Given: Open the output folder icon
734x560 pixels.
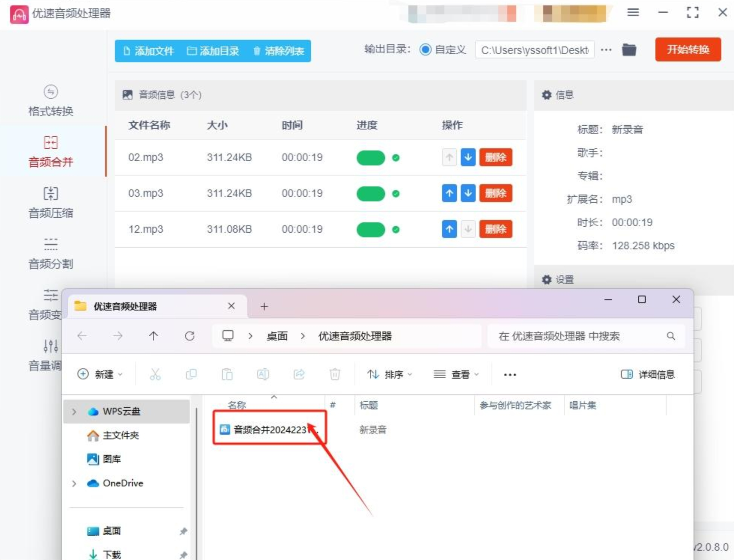Looking at the screenshot, I should pos(629,50).
